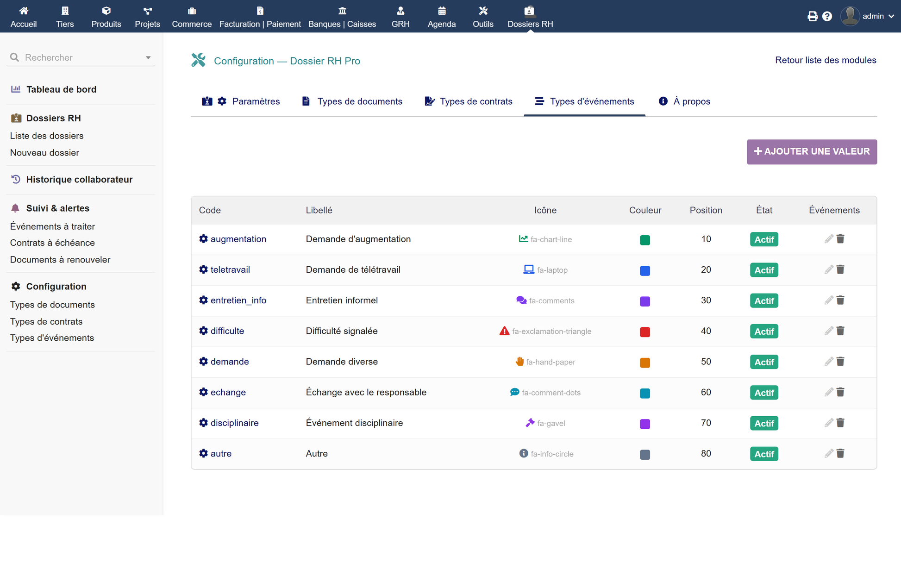901x588 pixels.
Task: Open Historique collaborateur in sidebar
Action: pyautogui.click(x=79, y=180)
